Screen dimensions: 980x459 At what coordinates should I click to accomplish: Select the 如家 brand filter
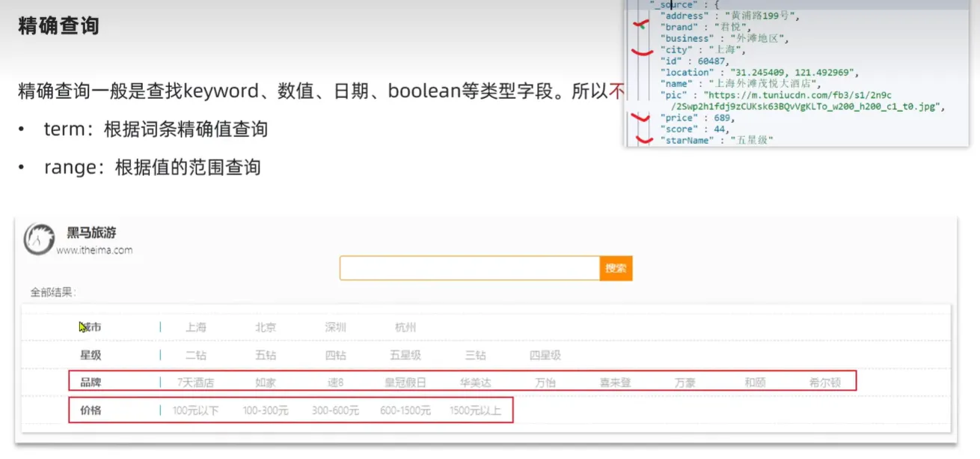click(x=266, y=383)
